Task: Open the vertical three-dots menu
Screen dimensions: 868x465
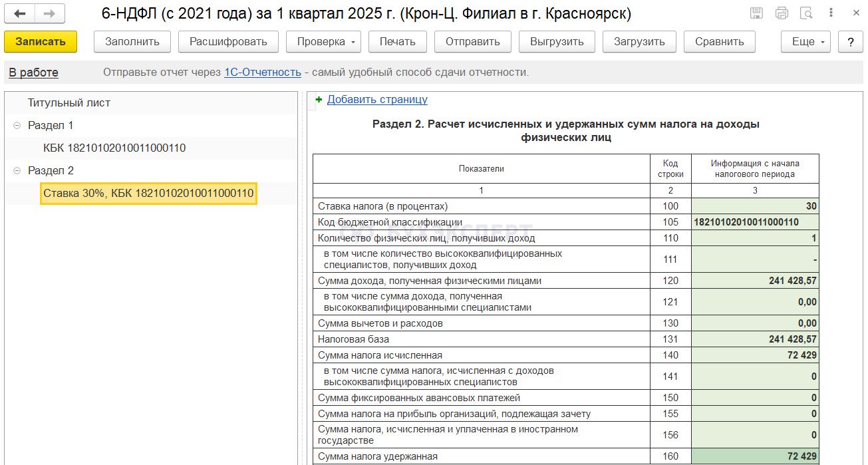Action: click(831, 13)
